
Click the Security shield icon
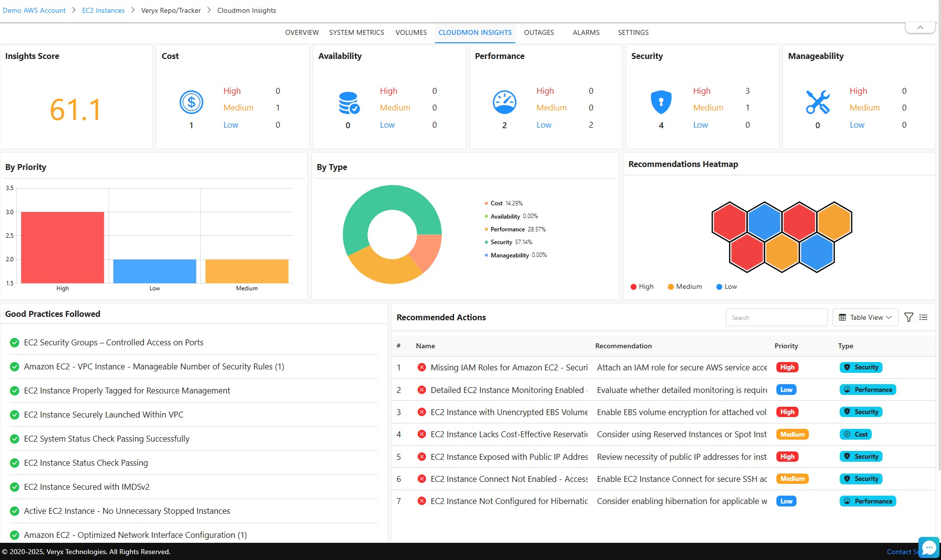click(661, 102)
